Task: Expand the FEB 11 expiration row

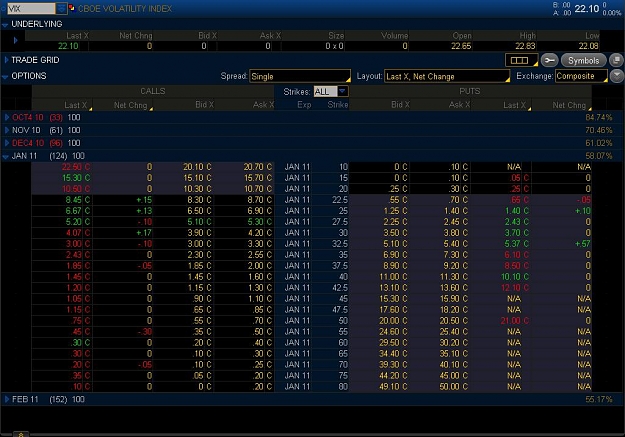Action: [6, 399]
